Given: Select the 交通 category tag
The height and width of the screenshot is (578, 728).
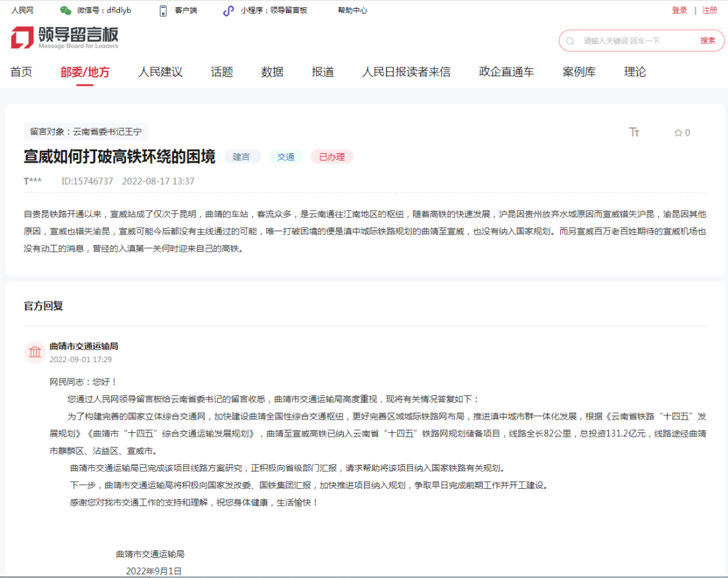Looking at the screenshot, I should click(286, 156).
